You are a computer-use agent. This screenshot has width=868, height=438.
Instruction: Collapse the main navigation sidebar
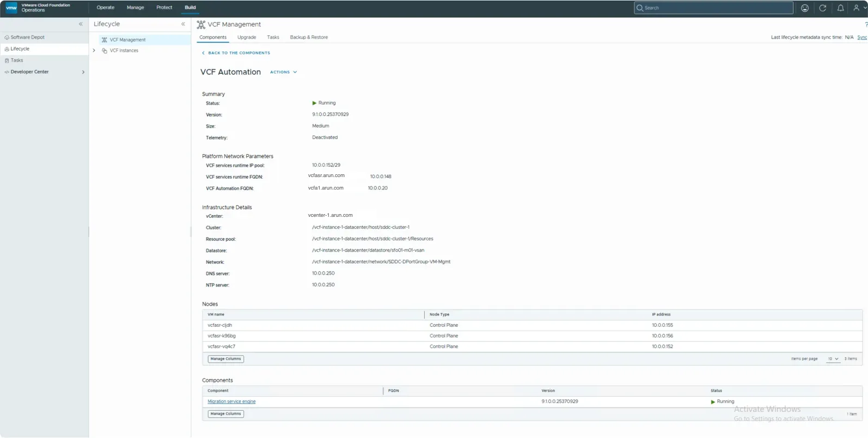[81, 24]
